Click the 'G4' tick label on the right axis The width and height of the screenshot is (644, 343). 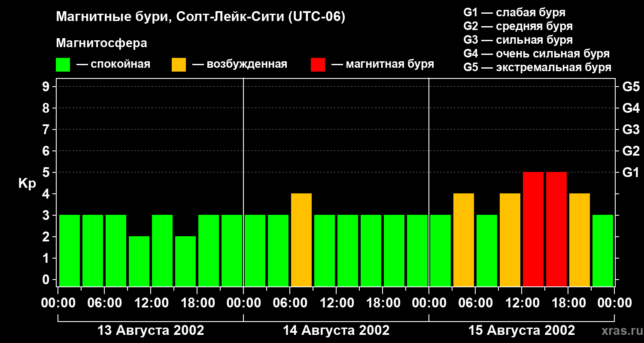[x=631, y=108]
